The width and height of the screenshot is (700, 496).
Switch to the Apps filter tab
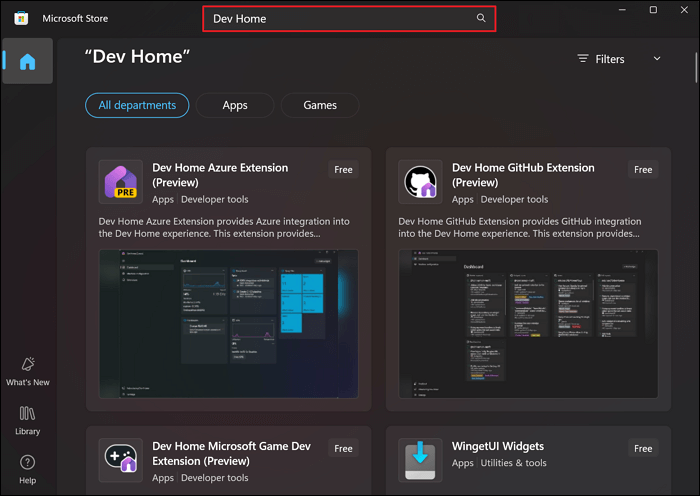coord(235,105)
